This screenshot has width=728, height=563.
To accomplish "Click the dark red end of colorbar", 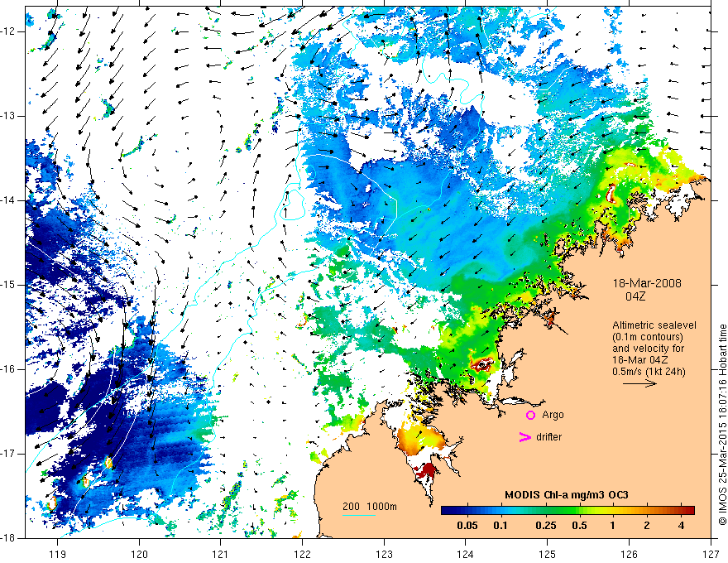I will point(689,510).
